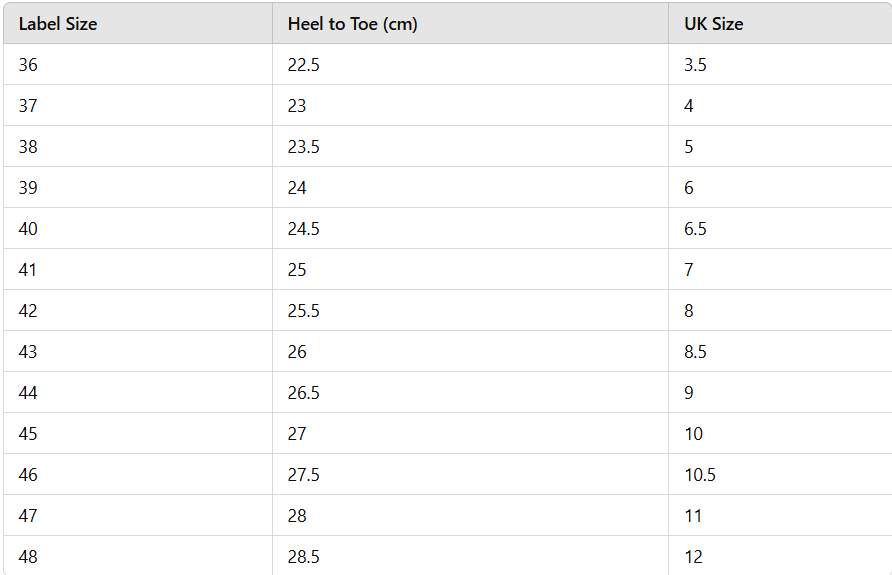Click the label size 47 cell

tap(28, 516)
